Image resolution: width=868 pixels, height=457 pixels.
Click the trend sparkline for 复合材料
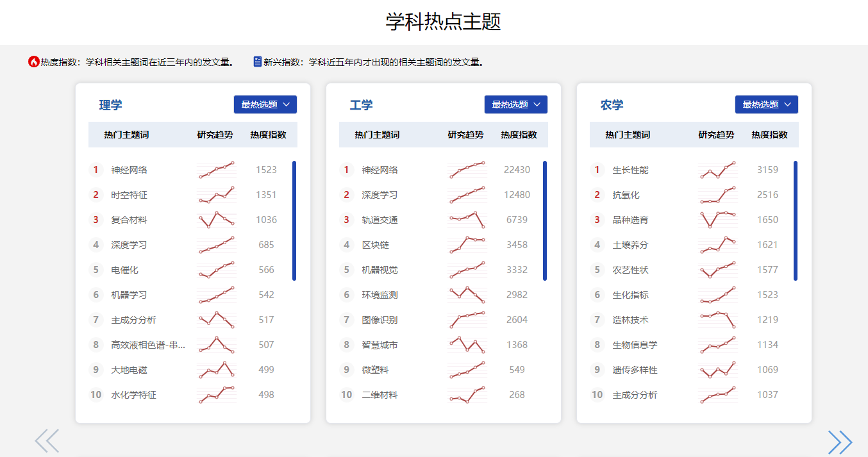(x=216, y=220)
